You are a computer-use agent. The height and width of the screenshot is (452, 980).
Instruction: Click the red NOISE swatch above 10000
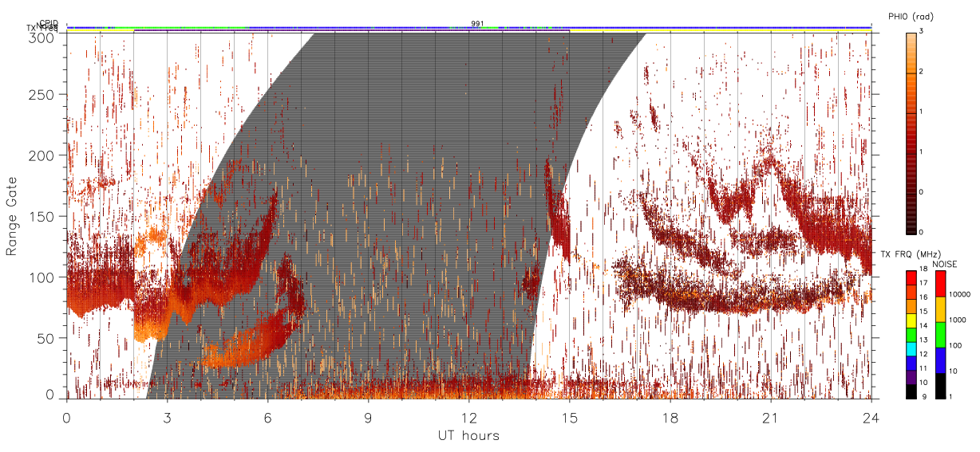tap(941, 284)
